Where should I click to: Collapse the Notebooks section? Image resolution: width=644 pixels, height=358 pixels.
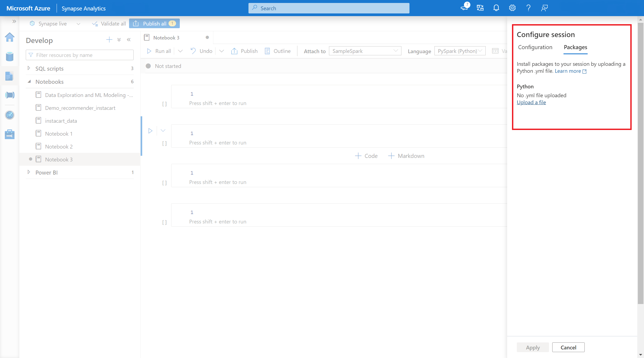click(28, 81)
